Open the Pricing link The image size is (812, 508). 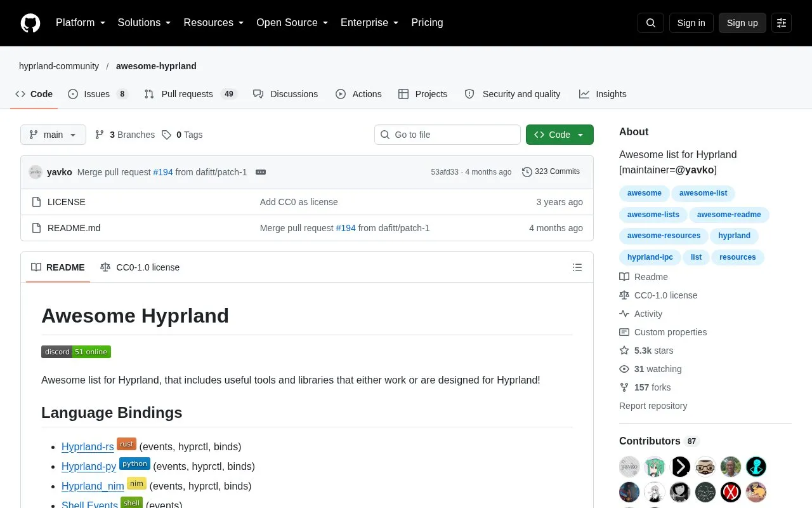pos(427,23)
